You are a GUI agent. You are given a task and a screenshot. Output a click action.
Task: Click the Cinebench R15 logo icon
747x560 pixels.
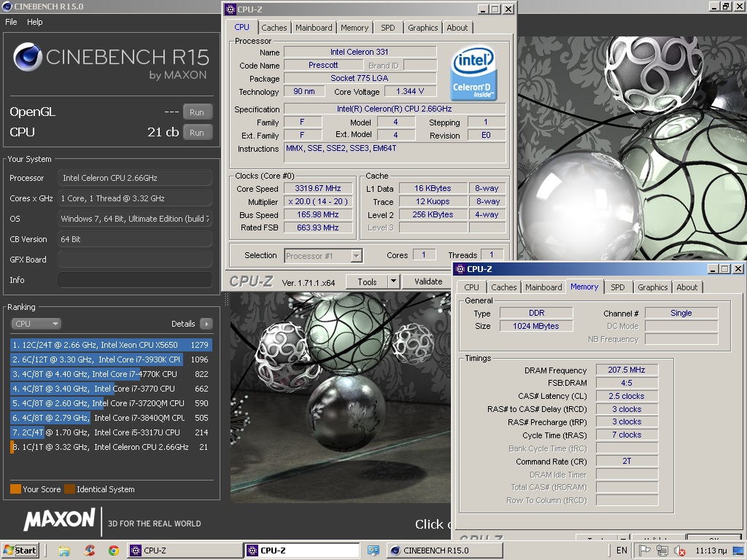coord(28,57)
